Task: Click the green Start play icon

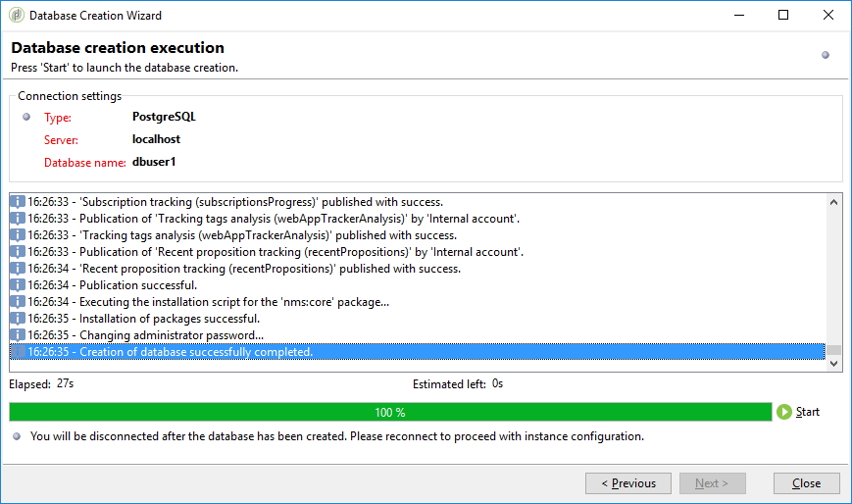Action: (x=783, y=412)
